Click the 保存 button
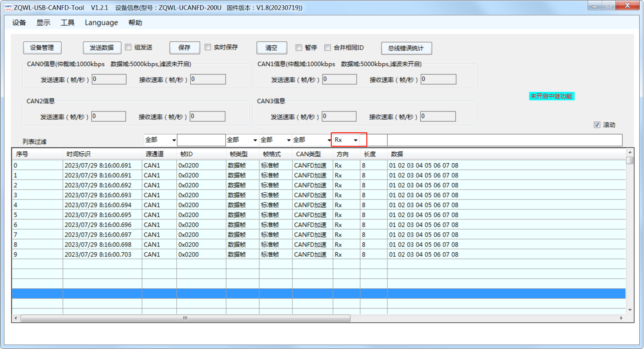The image size is (644, 350). [185, 48]
